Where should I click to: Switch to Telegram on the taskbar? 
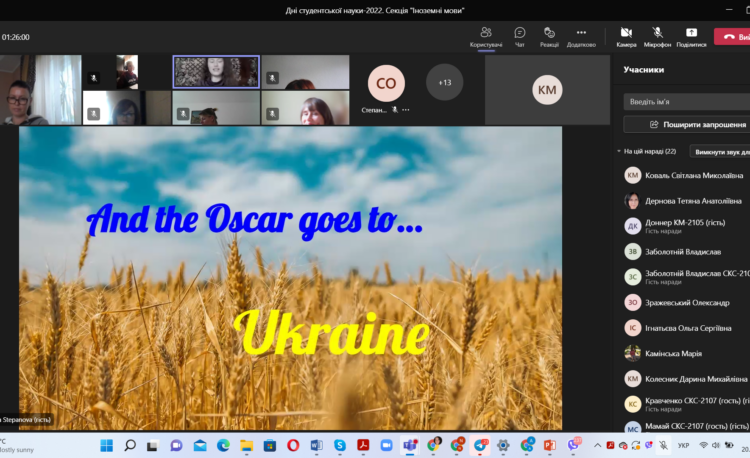pyautogui.click(x=480, y=446)
